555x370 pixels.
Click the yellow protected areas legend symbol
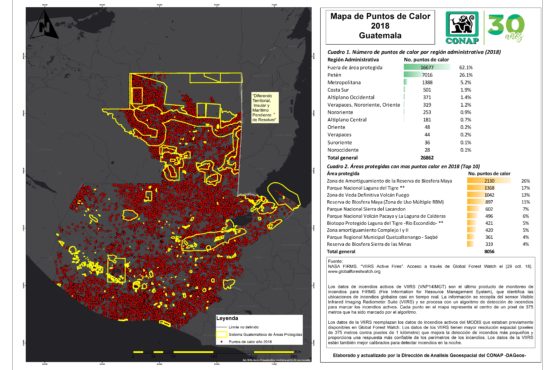point(222,334)
